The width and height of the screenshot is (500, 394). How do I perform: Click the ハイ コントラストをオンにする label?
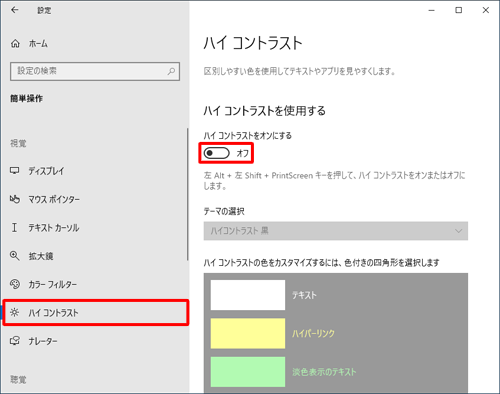pyautogui.click(x=248, y=136)
